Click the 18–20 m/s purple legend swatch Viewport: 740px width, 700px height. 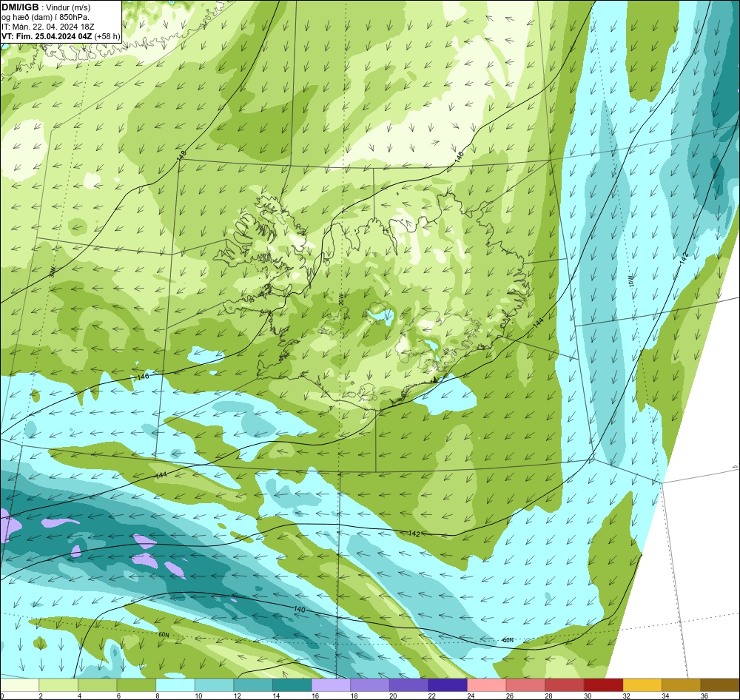click(x=370, y=685)
